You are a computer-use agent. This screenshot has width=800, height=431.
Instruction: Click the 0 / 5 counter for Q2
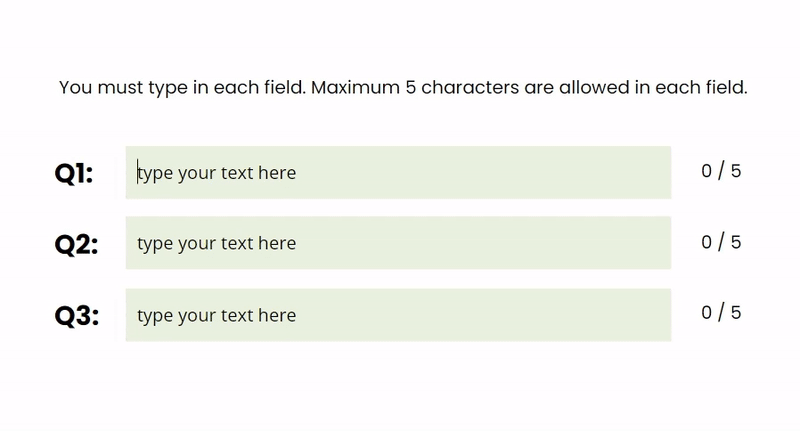[x=721, y=242]
